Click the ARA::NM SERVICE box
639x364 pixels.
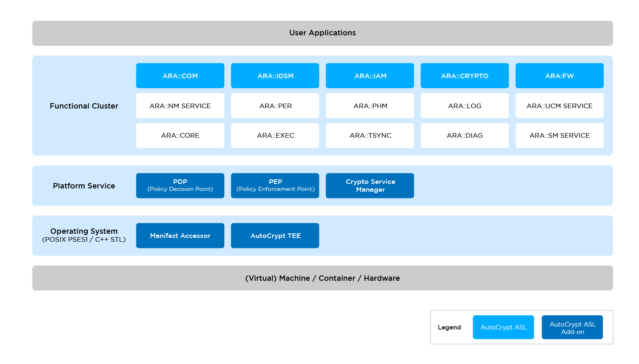180,106
